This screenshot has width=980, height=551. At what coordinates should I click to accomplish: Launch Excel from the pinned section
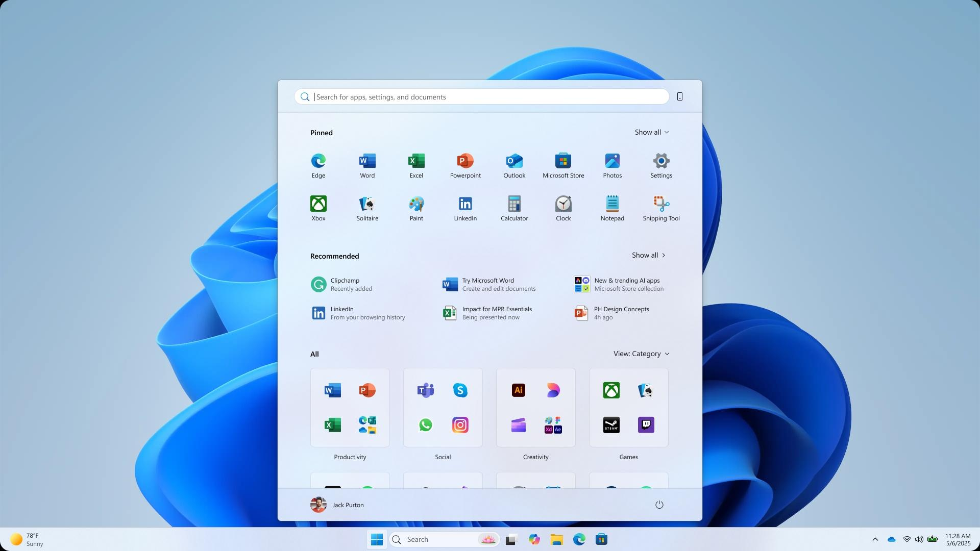coord(416,165)
